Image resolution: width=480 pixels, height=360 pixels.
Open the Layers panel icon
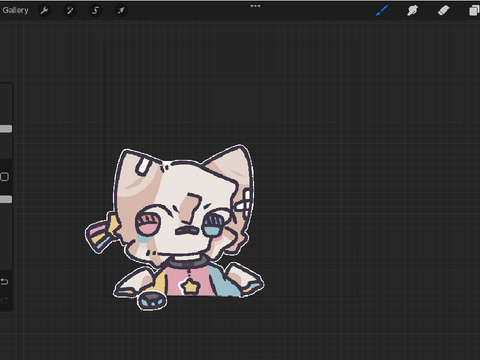click(x=474, y=11)
